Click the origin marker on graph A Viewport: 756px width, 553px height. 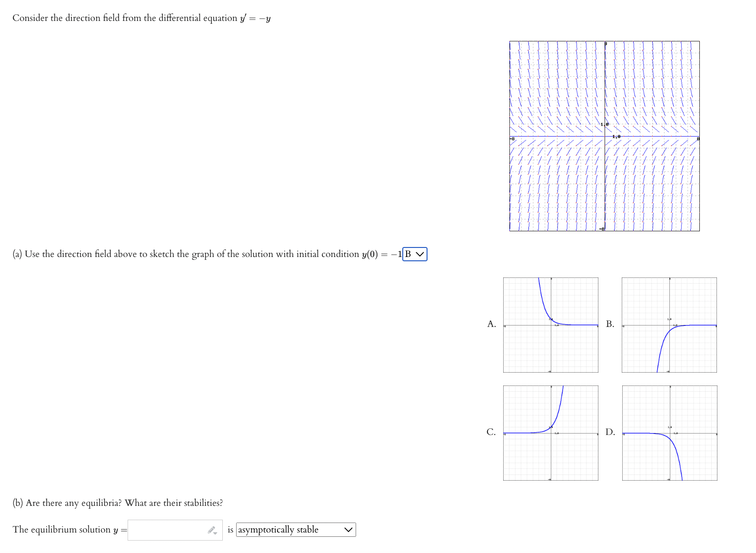pyautogui.click(x=550, y=326)
